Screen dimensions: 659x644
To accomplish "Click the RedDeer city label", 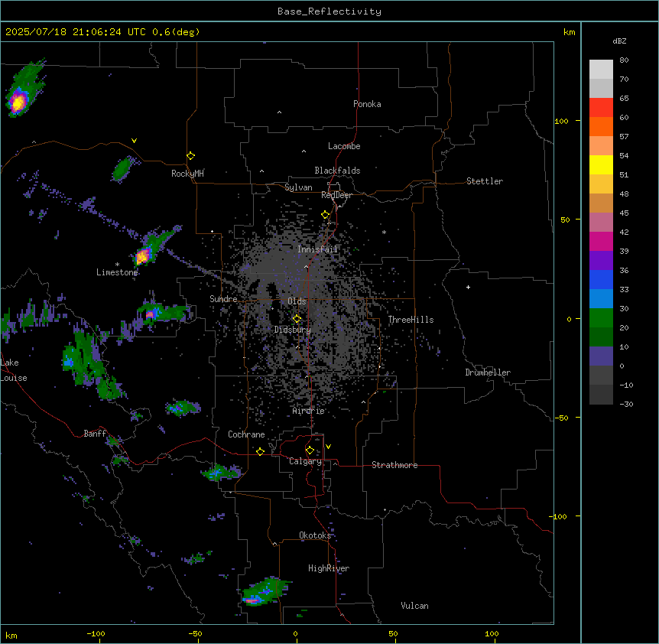I will tap(336, 195).
